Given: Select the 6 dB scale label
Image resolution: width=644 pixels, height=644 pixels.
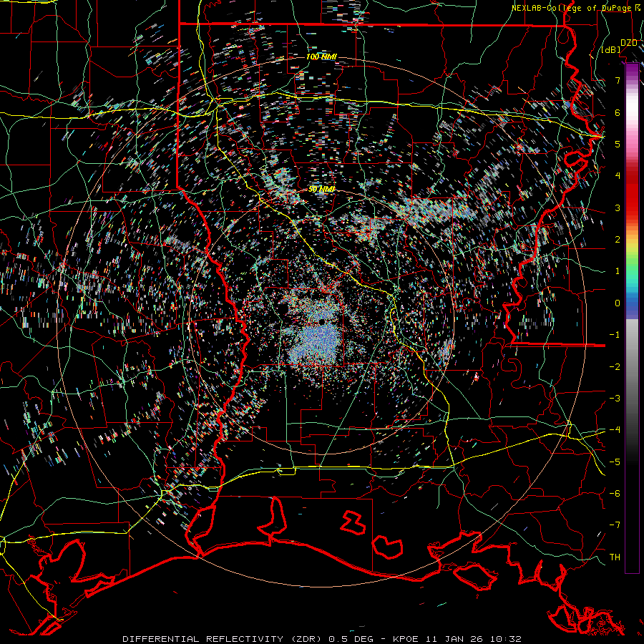Looking at the screenshot, I should (618, 112).
